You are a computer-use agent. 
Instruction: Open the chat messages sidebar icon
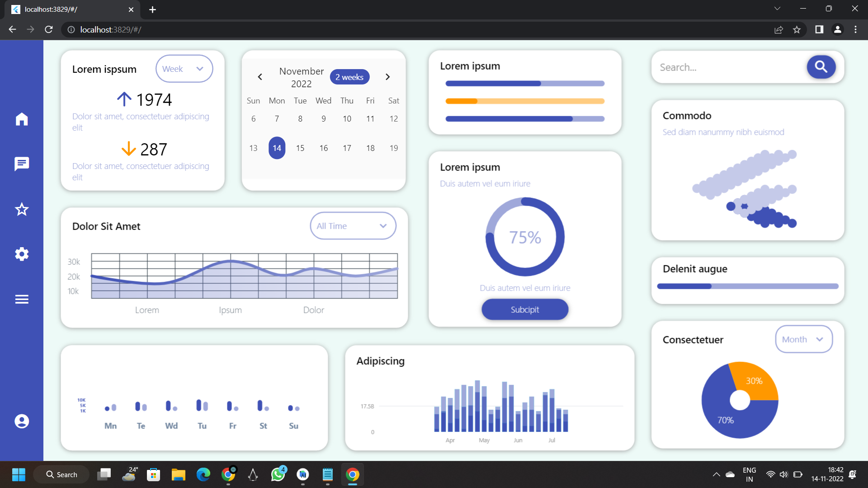click(22, 164)
